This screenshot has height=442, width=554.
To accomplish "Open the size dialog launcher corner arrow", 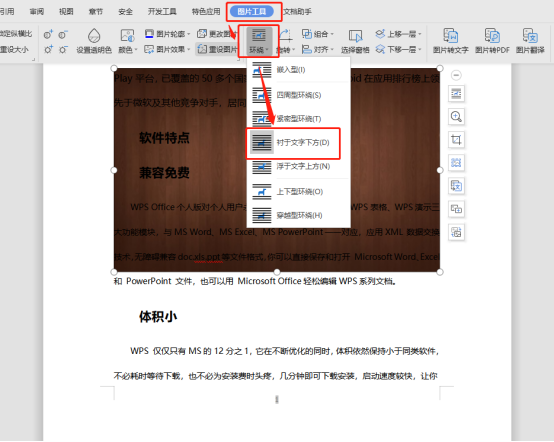I will tap(34, 59).
